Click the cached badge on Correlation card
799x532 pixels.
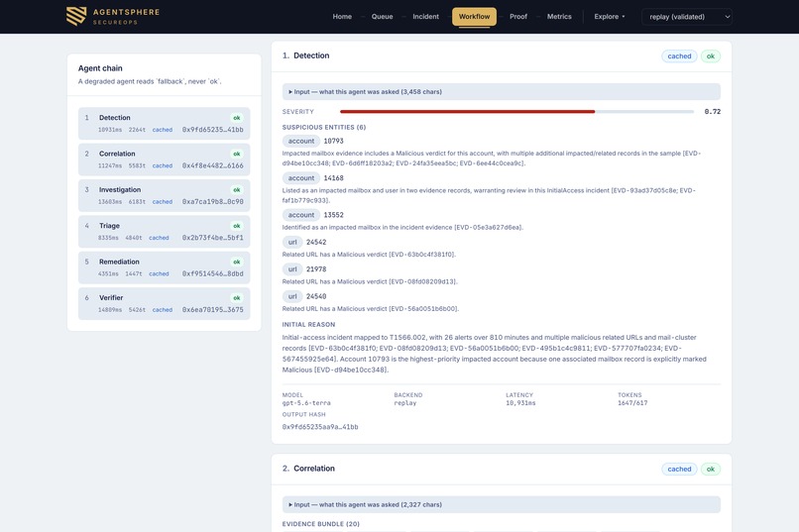(679, 469)
